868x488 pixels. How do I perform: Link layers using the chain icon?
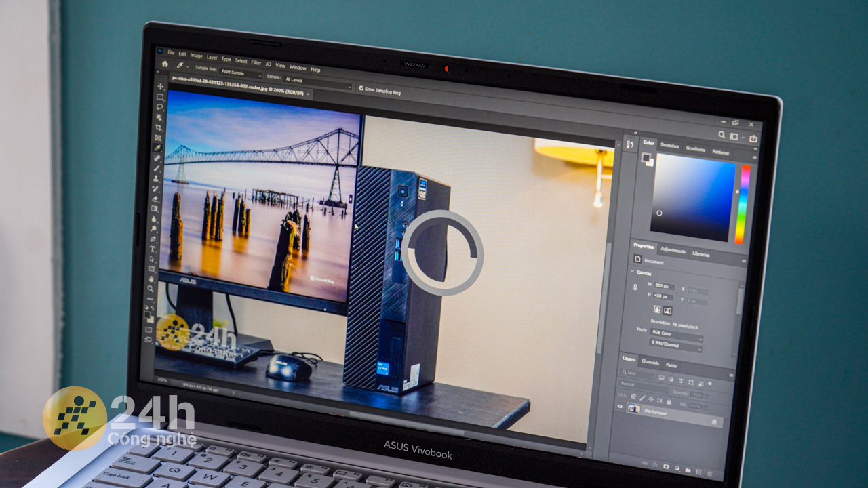click(644, 464)
